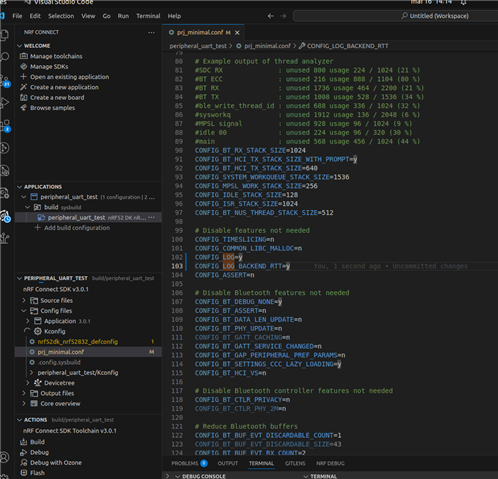The width and height of the screenshot is (498, 479).
Task: Switch to PROBLEMS panel tab
Action: pyautogui.click(x=189, y=463)
